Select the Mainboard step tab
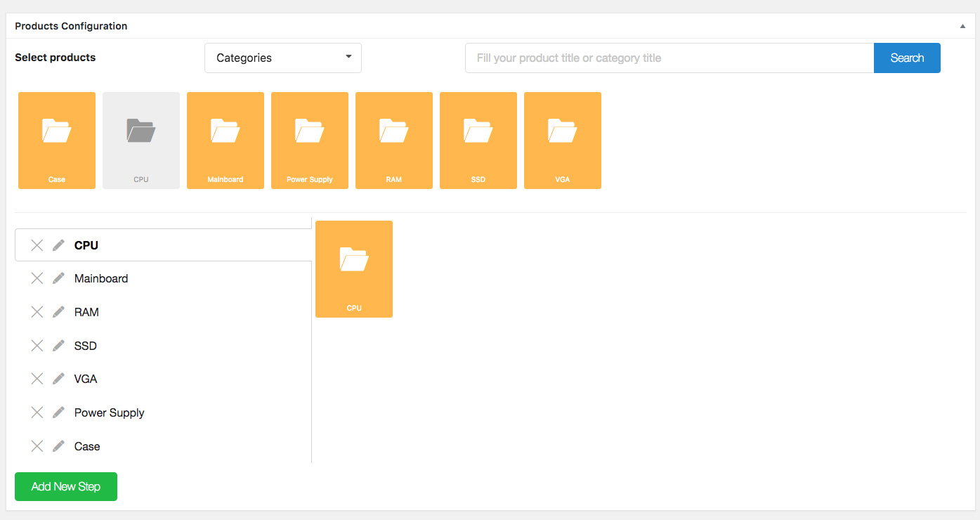 [163, 278]
